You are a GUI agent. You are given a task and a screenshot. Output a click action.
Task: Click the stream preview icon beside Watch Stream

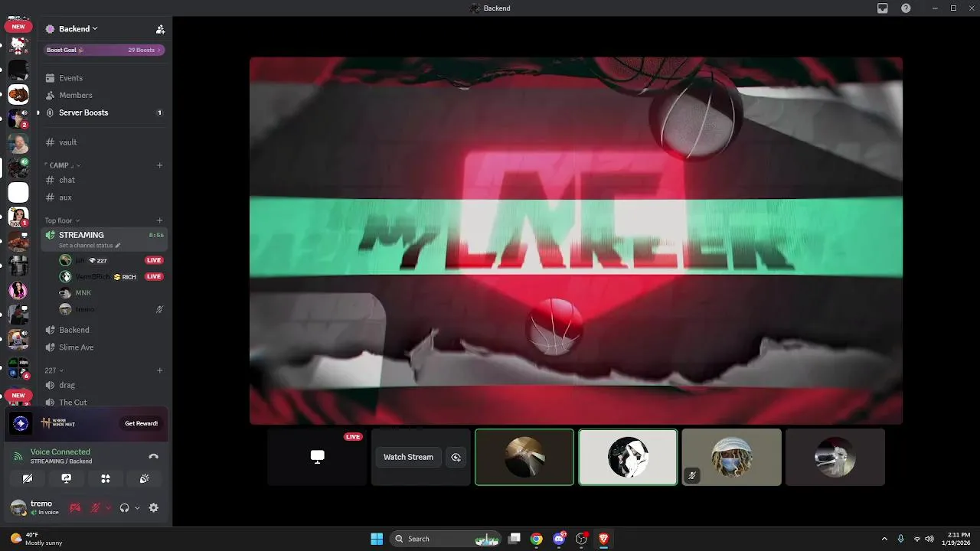(456, 457)
